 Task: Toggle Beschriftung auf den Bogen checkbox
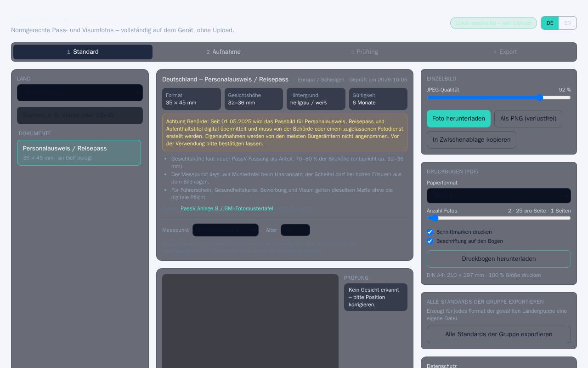click(x=430, y=241)
